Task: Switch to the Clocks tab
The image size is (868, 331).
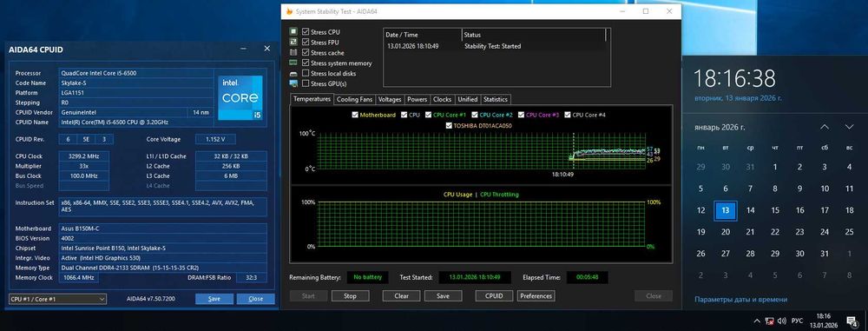Action: point(443,99)
